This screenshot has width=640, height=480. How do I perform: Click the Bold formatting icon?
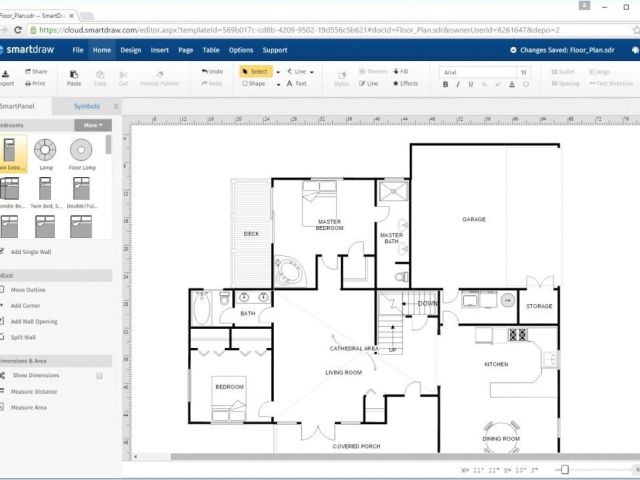tap(445, 85)
